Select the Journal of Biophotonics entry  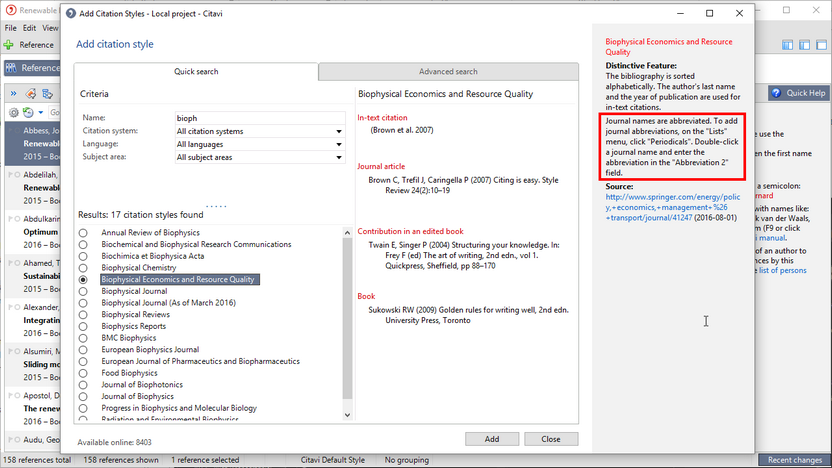[x=142, y=385]
